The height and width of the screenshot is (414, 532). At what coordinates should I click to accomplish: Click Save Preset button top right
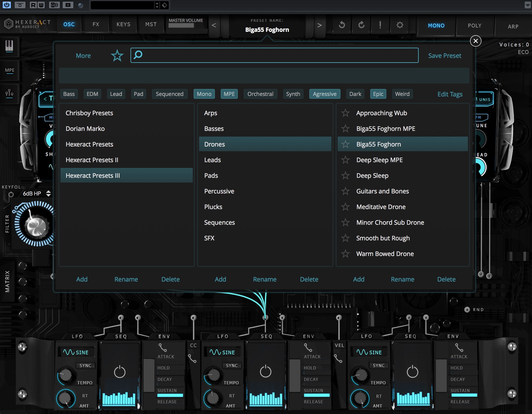tap(445, 55)
